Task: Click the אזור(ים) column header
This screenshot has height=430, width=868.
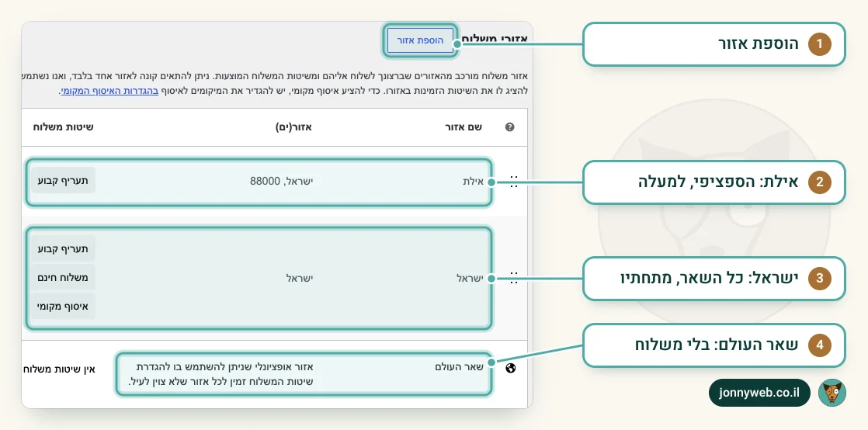Action: [x=294, y=127]
